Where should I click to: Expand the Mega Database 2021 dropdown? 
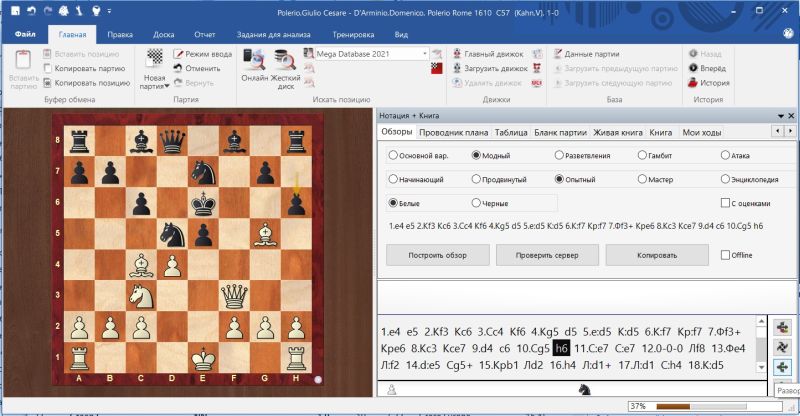click(425, 53)
